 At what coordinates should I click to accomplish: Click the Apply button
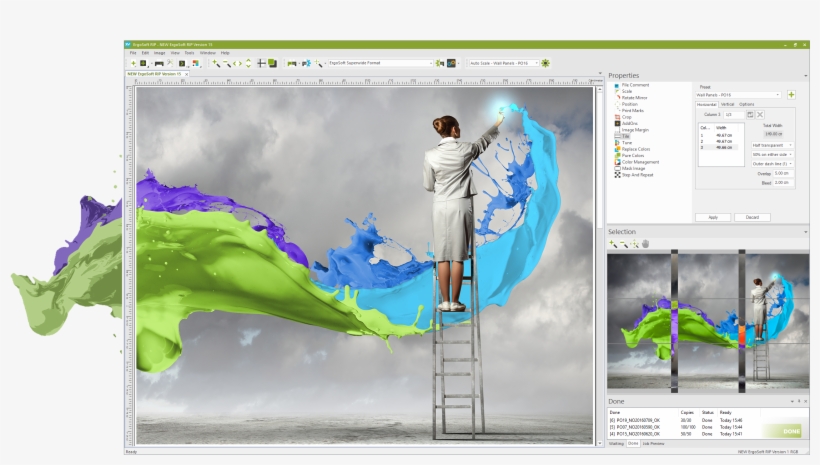(x=713, y=217)
